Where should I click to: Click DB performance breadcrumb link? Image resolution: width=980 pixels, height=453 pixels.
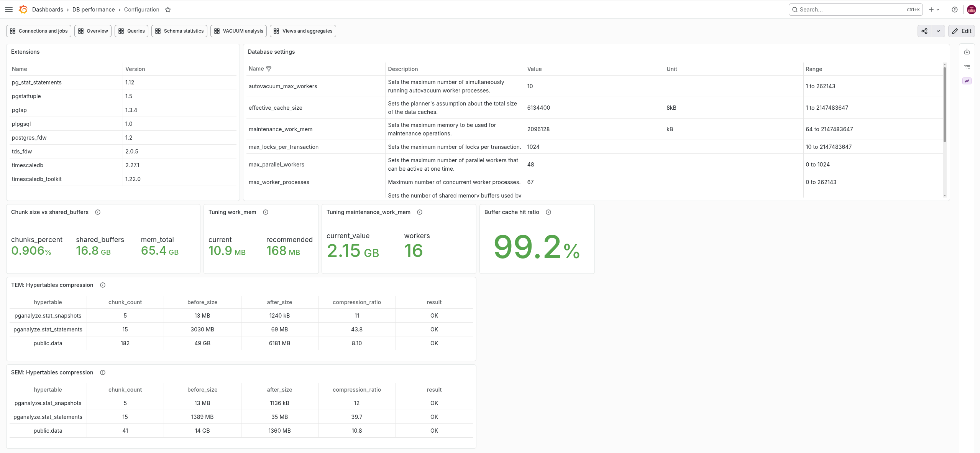click(94, 10)
